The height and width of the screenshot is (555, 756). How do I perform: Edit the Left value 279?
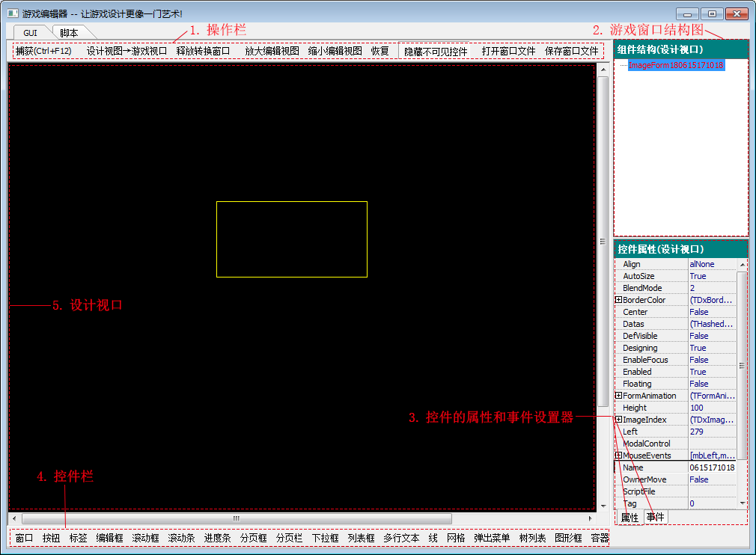712,432
